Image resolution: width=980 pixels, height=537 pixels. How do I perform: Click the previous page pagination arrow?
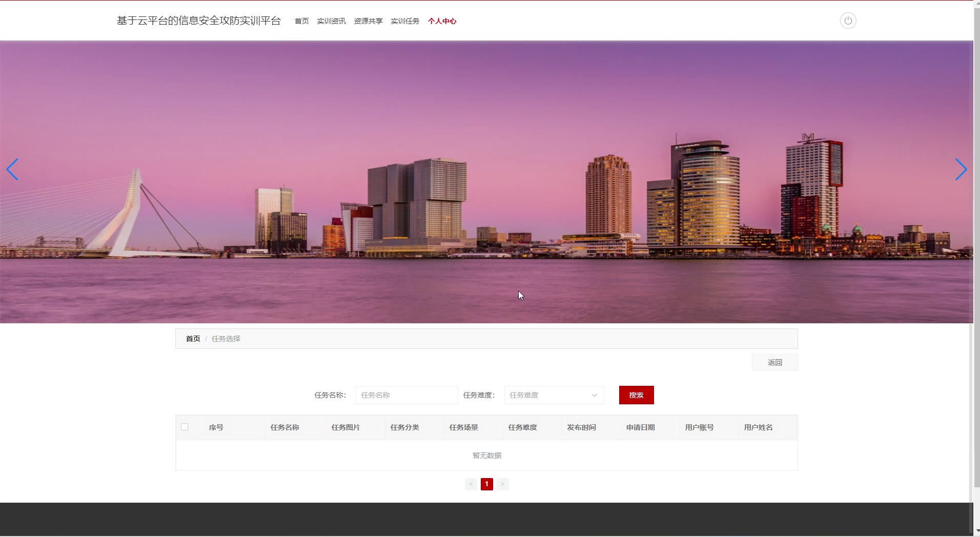[471, 484]
